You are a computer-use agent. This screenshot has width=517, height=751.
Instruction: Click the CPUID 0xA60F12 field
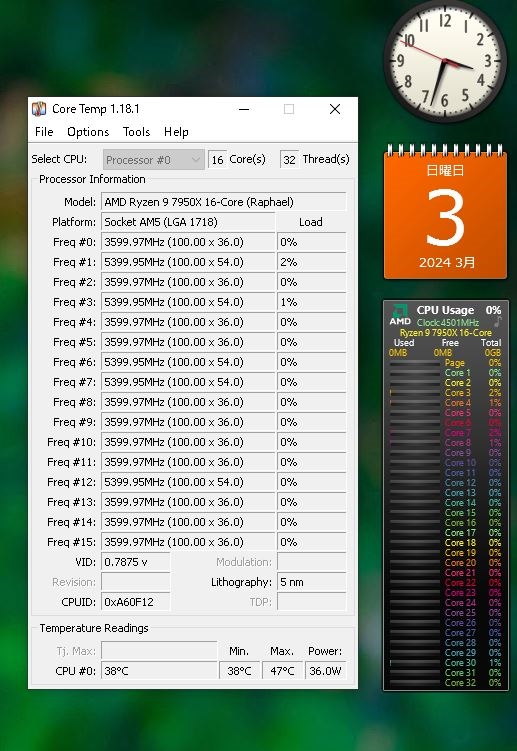136,602
